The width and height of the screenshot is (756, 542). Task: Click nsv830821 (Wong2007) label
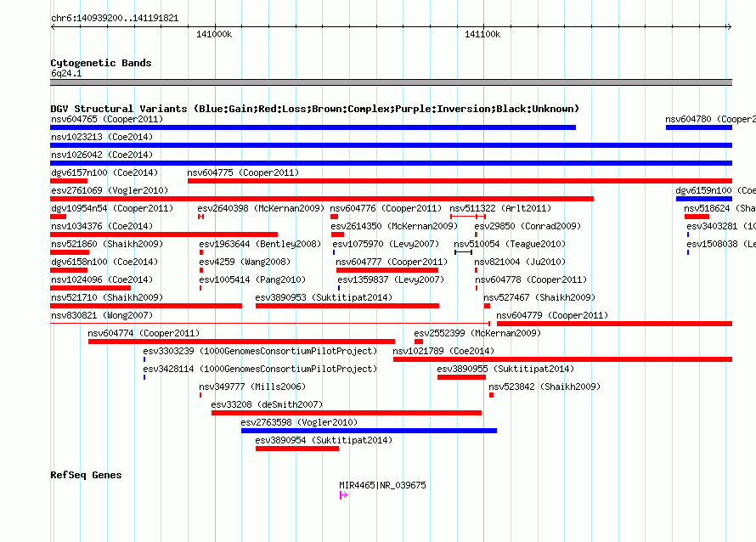point(102,315)
